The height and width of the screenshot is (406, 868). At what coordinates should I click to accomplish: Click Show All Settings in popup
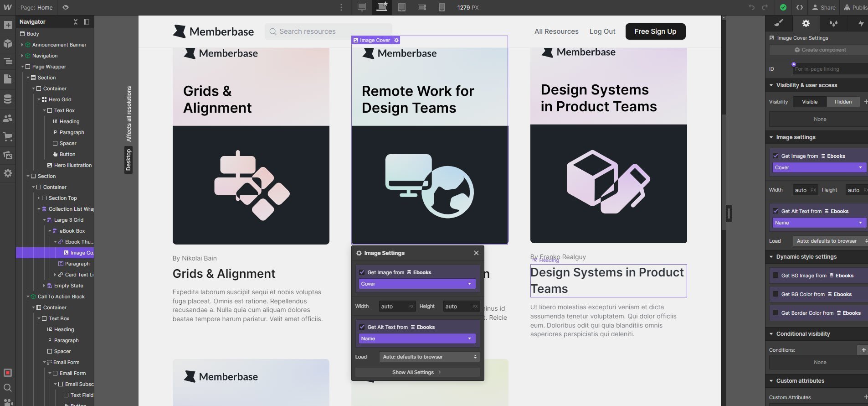coord(417,372)
